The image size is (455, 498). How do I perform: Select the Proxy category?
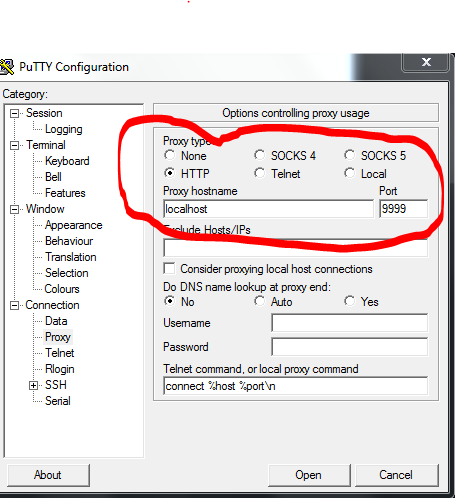coord(58,337)
